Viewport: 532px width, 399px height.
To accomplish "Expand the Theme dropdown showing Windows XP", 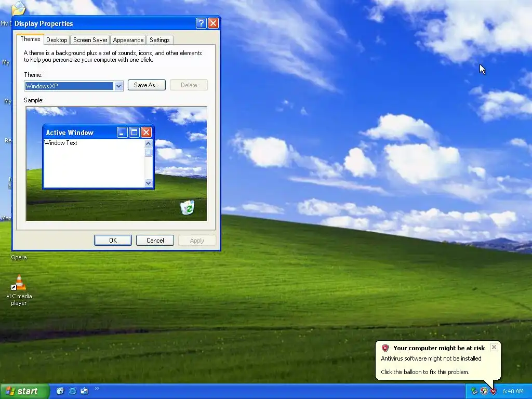I will point(118,86).
